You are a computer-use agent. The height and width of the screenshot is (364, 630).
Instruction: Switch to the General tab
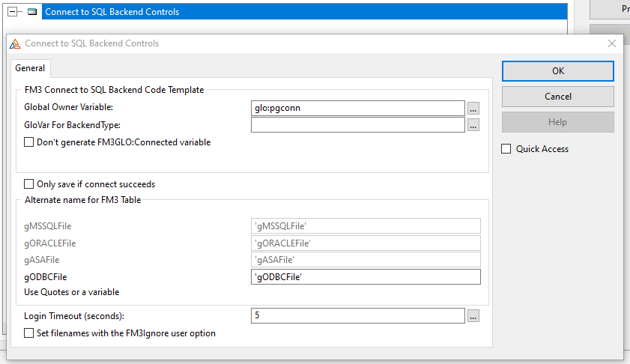(30, 68)
